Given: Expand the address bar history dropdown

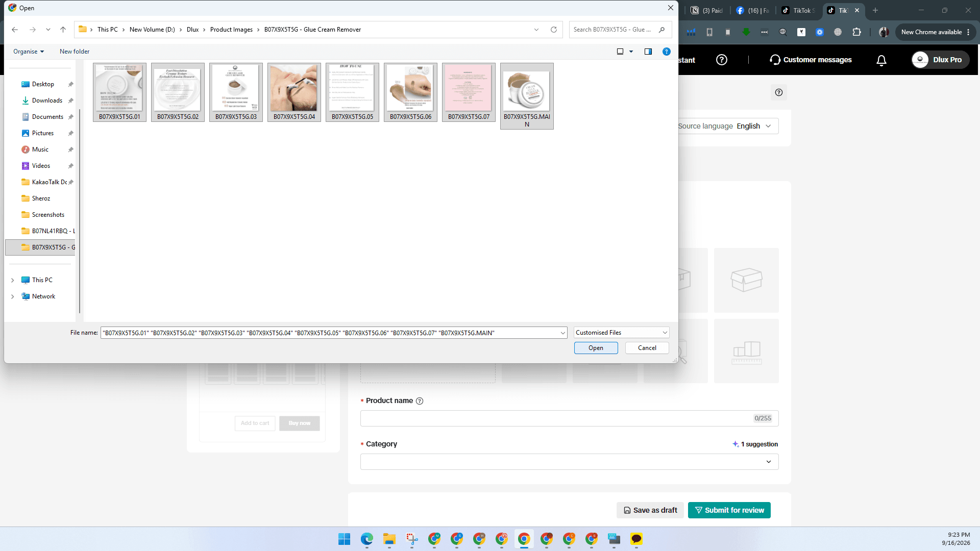Looking at the screenshot, I should (x=536, y=30).
